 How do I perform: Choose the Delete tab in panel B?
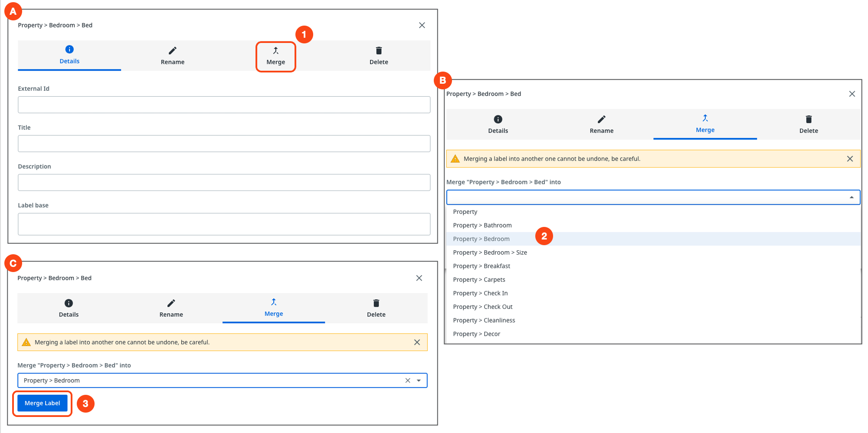click(x=809, y=125)
